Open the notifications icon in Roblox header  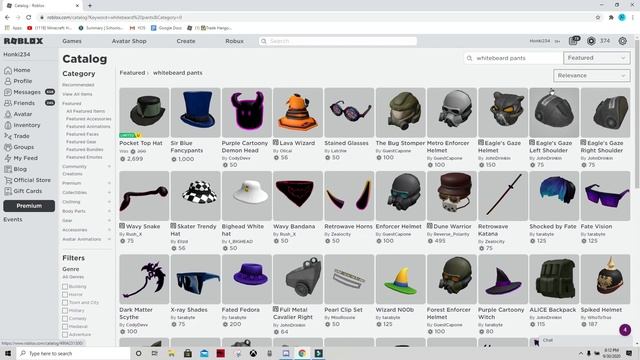(573, 41)
